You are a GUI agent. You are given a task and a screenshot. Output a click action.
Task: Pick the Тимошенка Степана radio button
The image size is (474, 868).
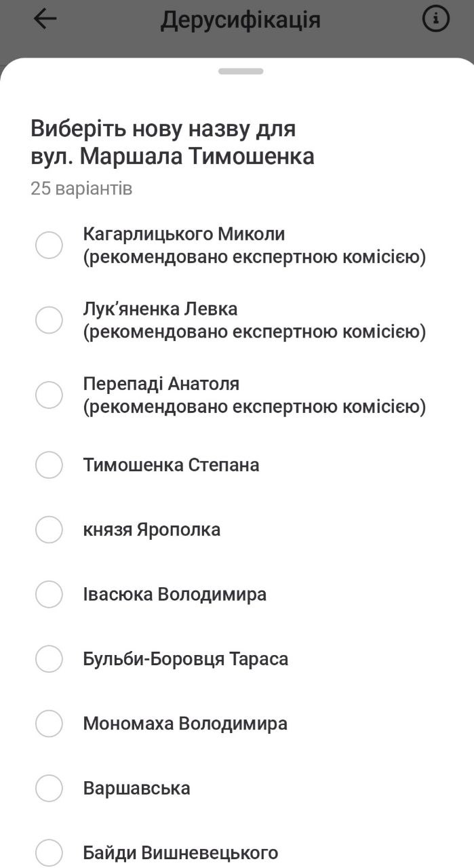pyautogui.click(x=49, y=465)
